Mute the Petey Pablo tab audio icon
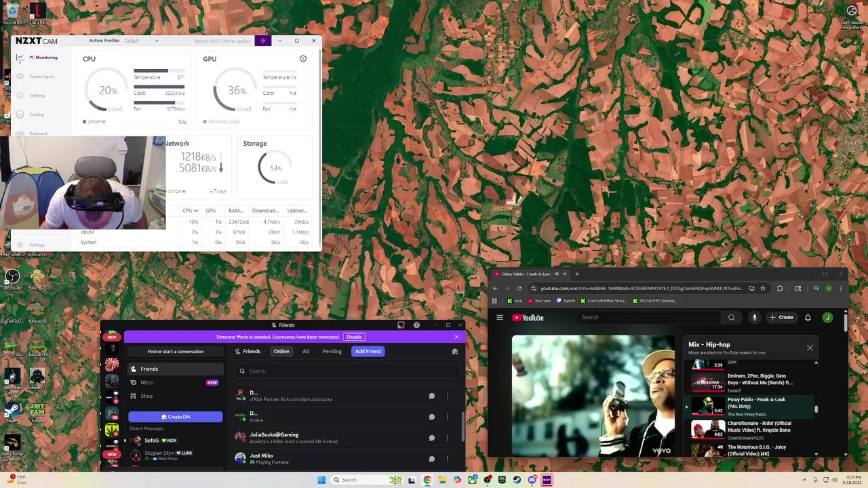868x488 pixels. click(556, 274)
